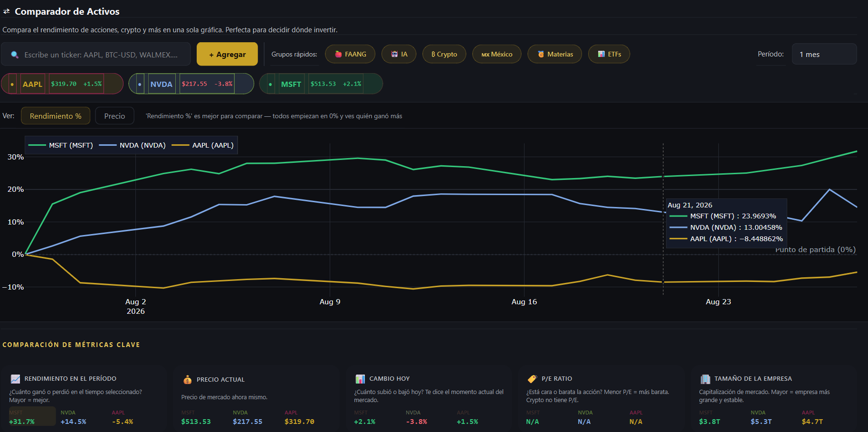Image resolution: width=868 pixels, height=432 pixels.
Task: Click the medal icon on the Materias group
Action: tap(541, 54)
